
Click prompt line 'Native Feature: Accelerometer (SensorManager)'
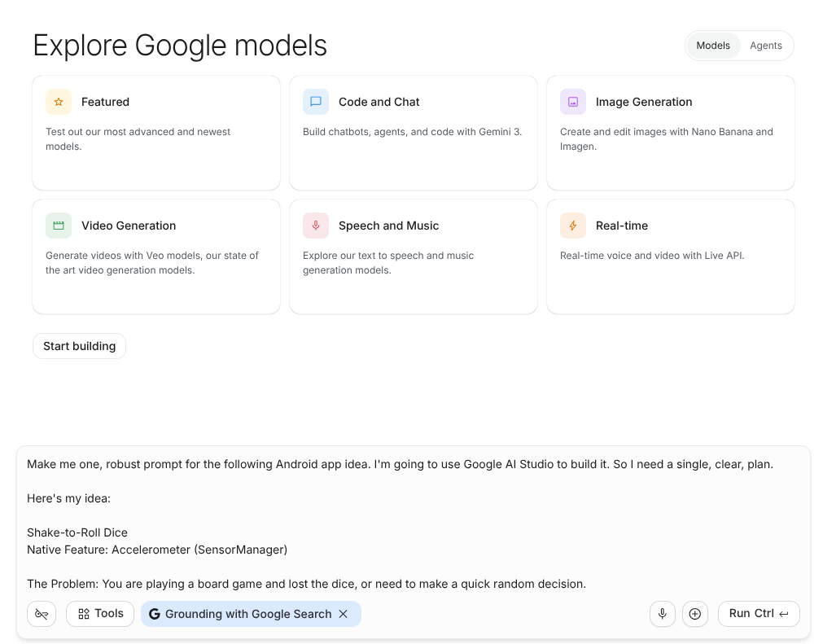pyautogui.click(x=157, y=550)
